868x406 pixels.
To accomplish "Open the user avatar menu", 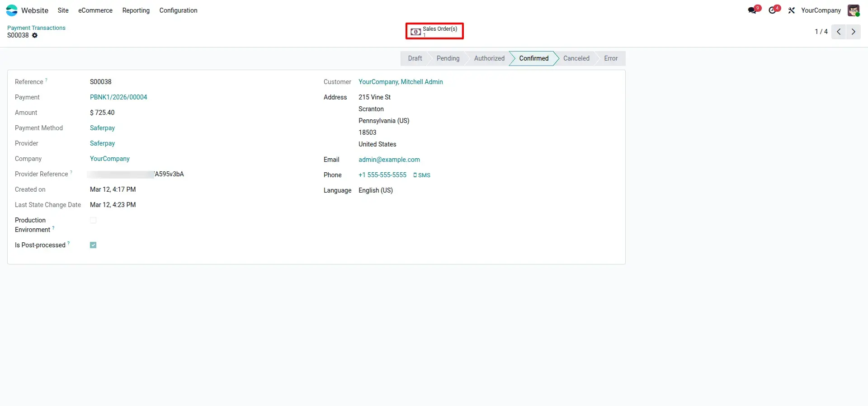I will [854, 10].
